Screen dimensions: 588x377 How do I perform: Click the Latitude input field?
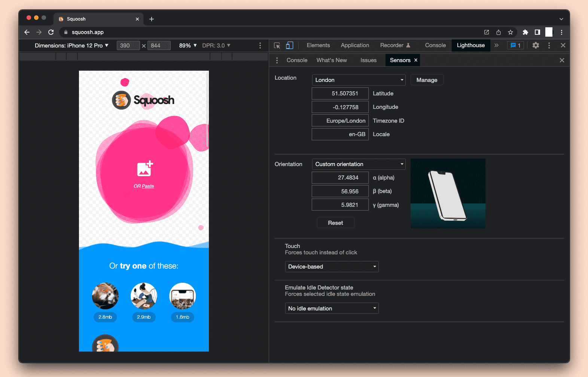340,94
